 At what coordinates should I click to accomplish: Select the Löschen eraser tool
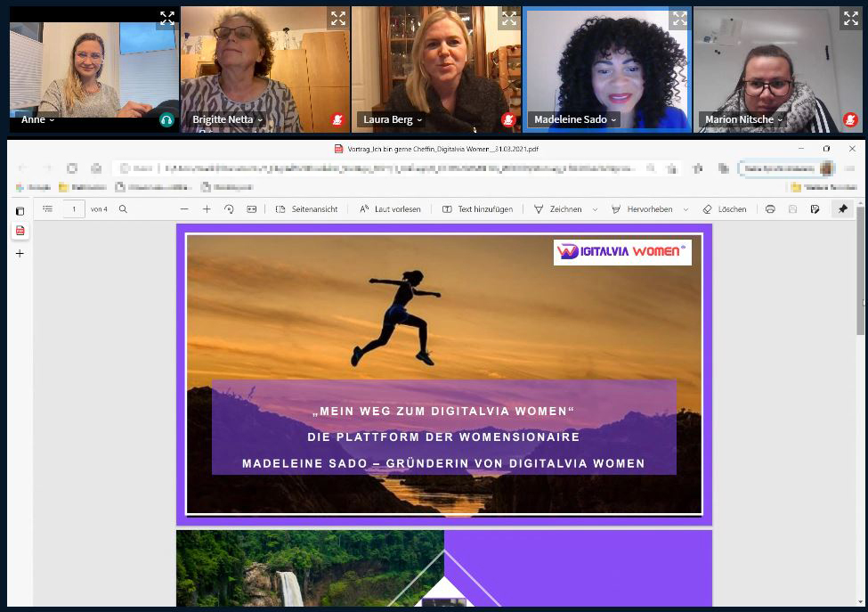724,209
